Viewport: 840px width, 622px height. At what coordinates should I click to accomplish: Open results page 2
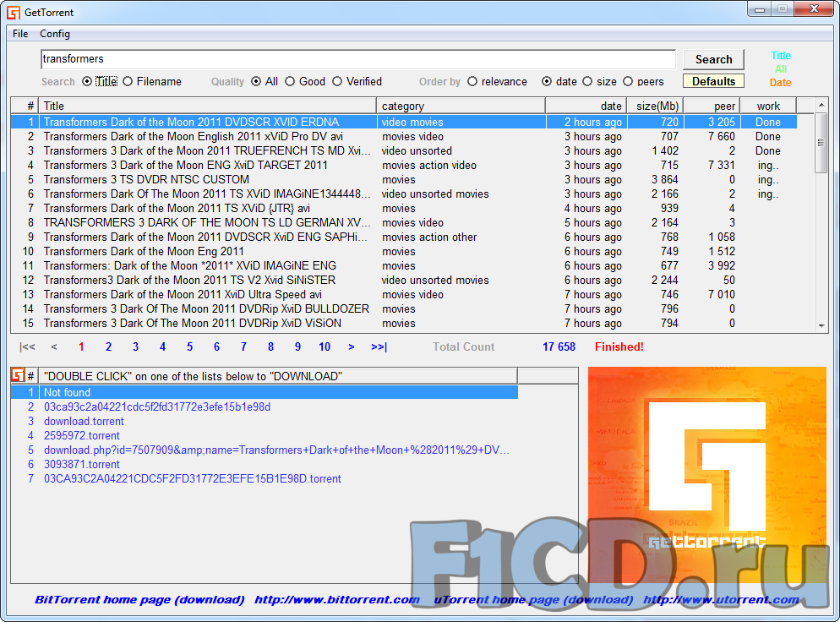click(x=109, y=347)
